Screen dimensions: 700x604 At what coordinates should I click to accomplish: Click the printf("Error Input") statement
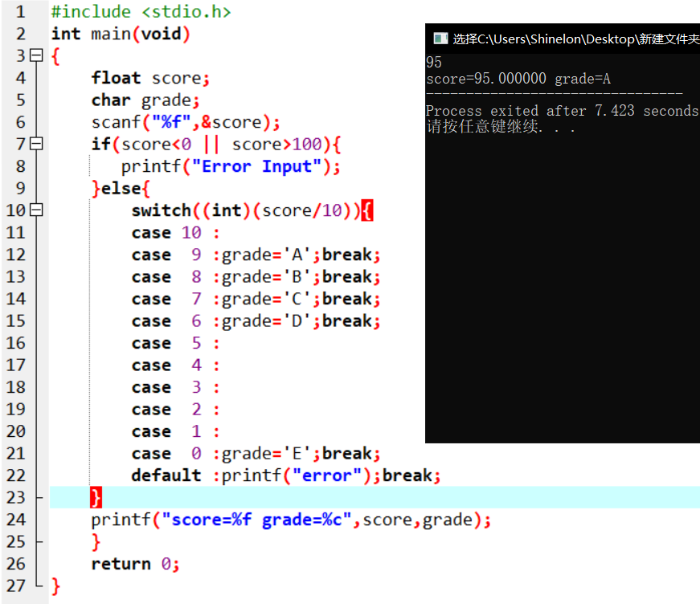231,166
